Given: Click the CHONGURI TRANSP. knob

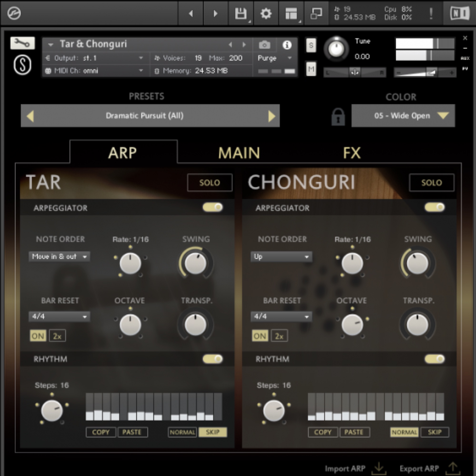Looking at the screenshot, I should click(417, 324).
